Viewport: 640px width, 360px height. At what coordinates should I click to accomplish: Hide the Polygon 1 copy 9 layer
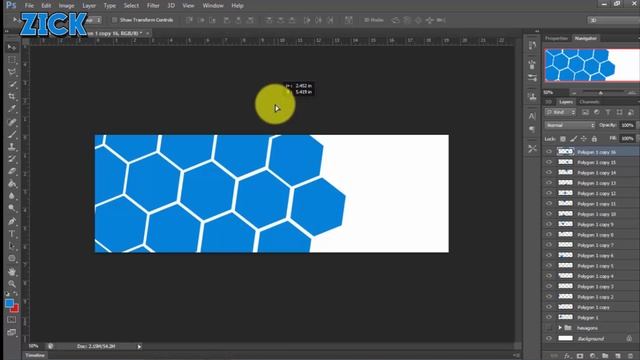click(549, 224)
